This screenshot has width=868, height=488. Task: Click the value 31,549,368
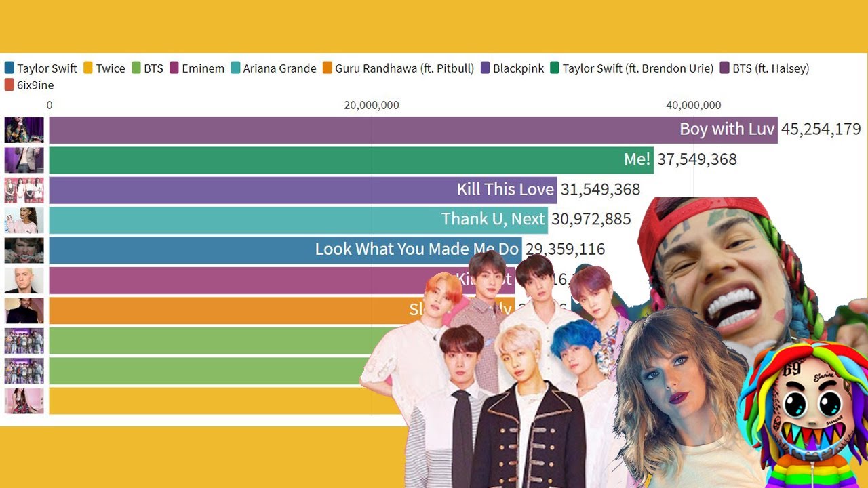601,189
